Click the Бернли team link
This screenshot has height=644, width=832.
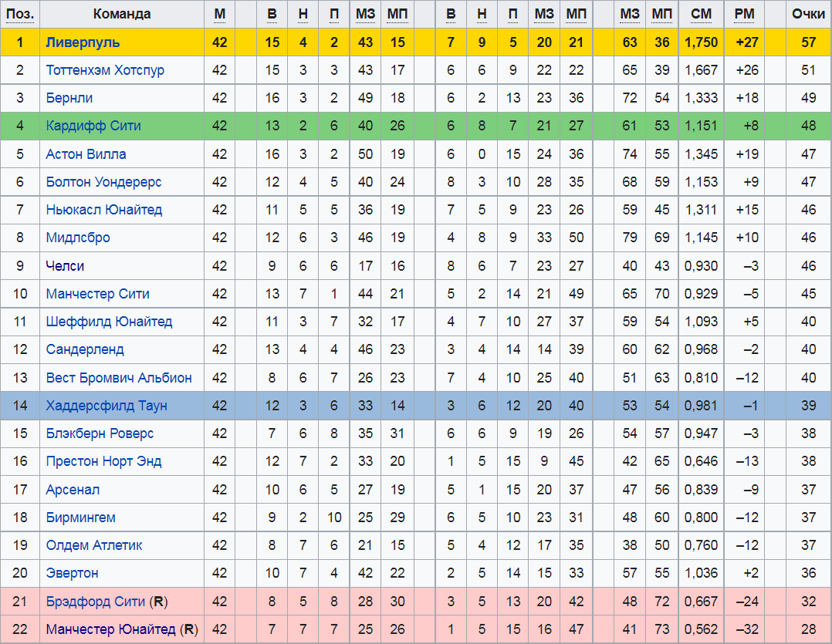[x=69, y=98]
